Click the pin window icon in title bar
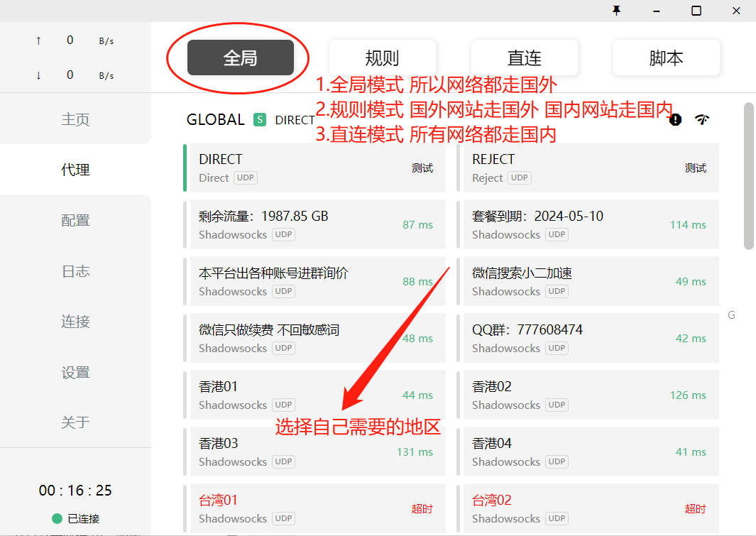This screenshot has height=536, width=756. (616, 11)
